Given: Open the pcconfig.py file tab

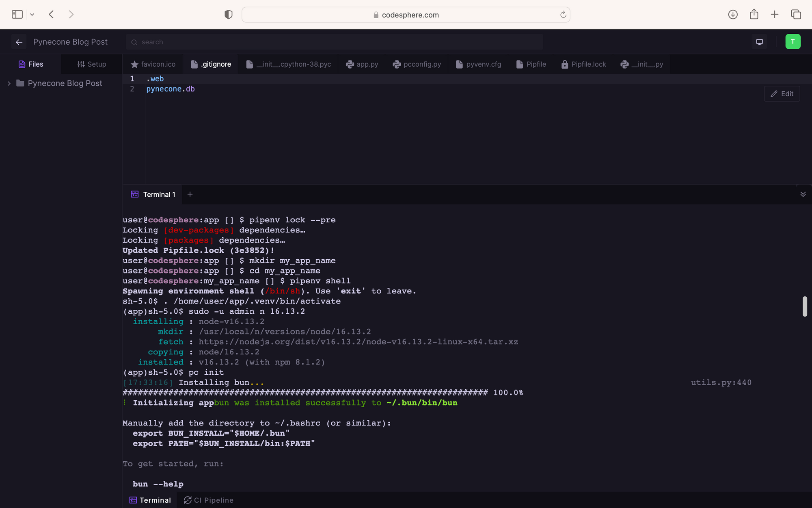Looking at the screenshot, I should (417, 64).
